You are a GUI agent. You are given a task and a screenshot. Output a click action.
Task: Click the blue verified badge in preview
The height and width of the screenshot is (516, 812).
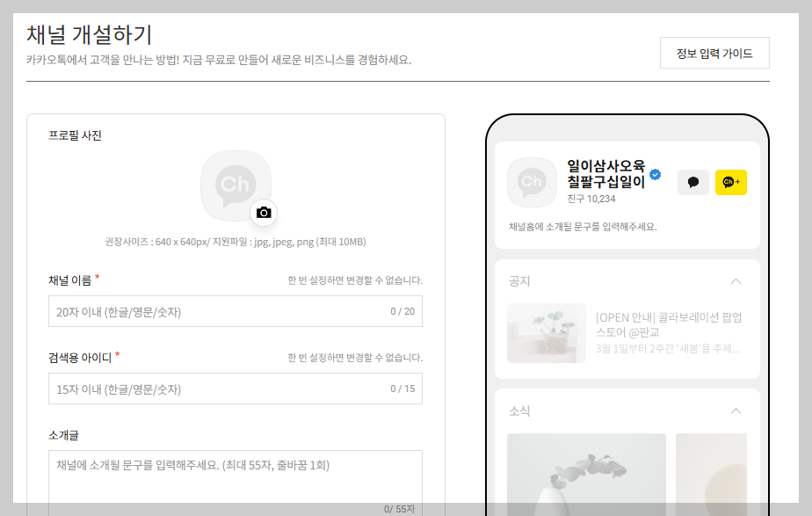655,175
